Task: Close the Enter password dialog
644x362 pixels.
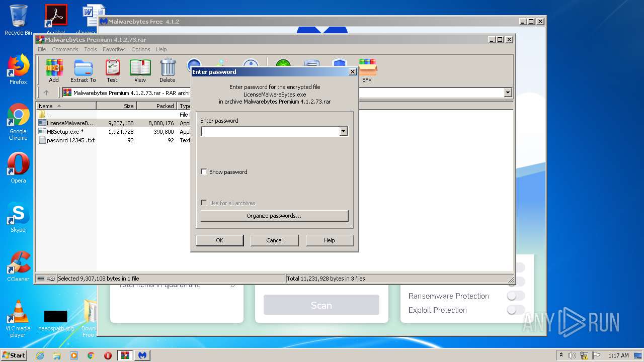Action: [352, 72]
